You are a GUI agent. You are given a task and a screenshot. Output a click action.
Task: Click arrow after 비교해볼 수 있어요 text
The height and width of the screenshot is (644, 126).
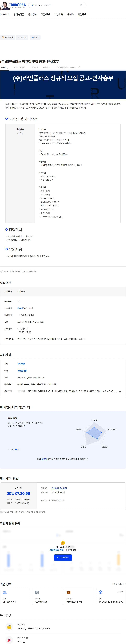[x=88, y=459]
